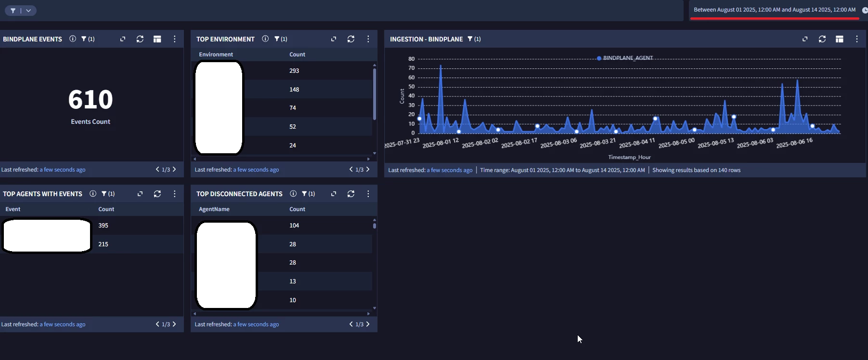This screenshot has height=360, width=868.
Task: Sort Top Agents by Event column
Action: [x=13, y=209]
